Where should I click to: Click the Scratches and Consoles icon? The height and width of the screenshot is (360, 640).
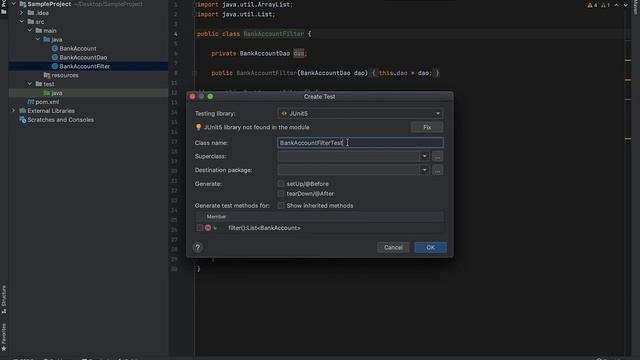(x=23, y=120)
